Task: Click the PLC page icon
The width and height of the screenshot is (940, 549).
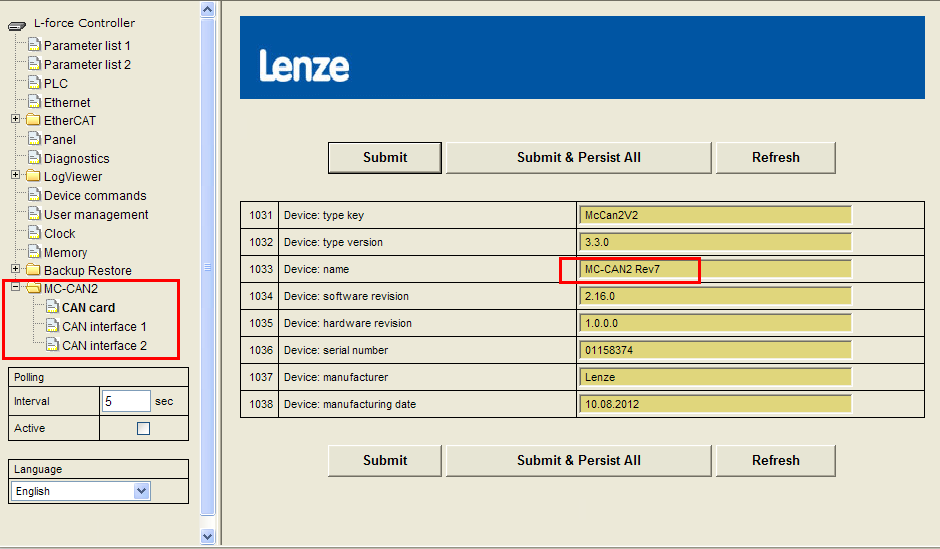Action: [x=34, y=83]
